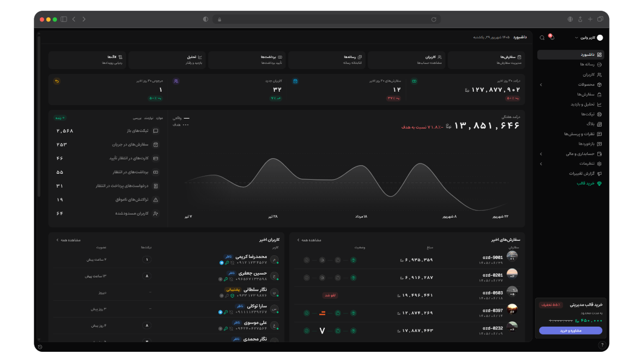The image size is (644, 362).
Task: Open the analytics (تحلیل) quick access card
Action: click(x=167, y=60)
